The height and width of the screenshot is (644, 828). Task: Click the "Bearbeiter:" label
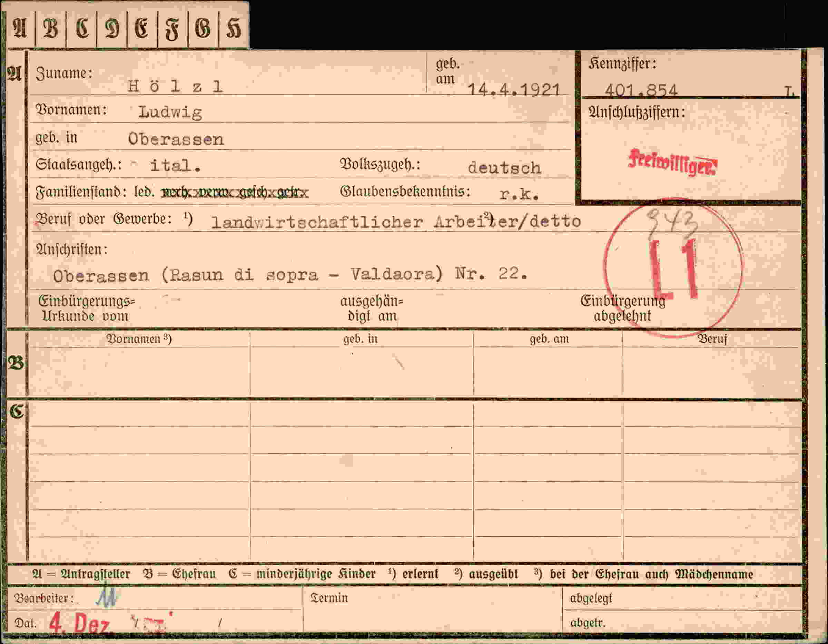point(44,598)
